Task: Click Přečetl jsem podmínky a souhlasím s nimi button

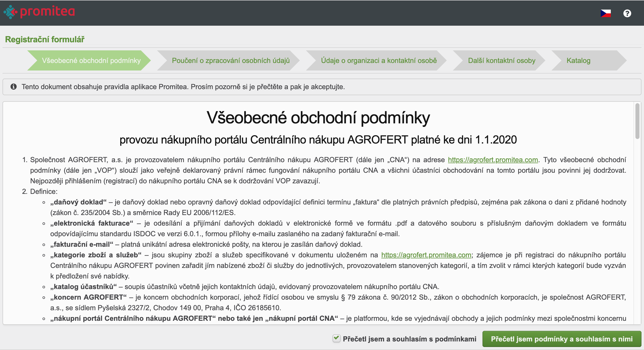Action: (x=562, y=339)
